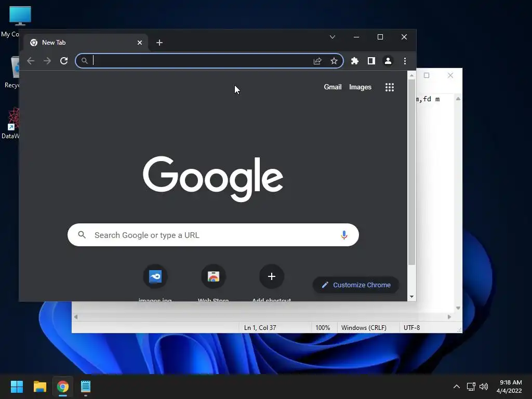Open the Images link
Viewport: 532px width, 399px height.
pos(361,87)
